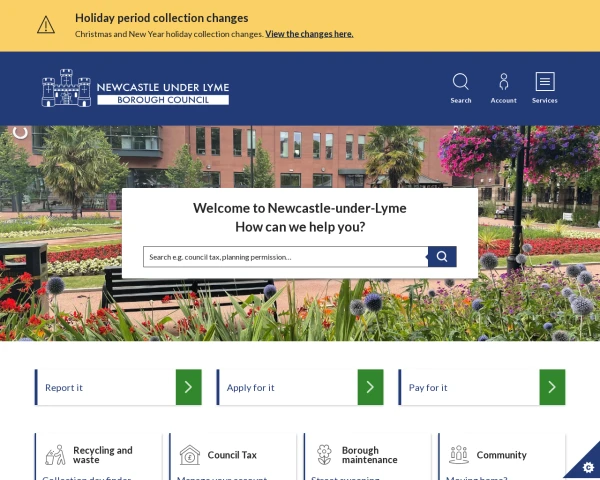Open the Account icon in header
Image resolution: width=600 pixels, height=480 pixels.
[504, 82]
